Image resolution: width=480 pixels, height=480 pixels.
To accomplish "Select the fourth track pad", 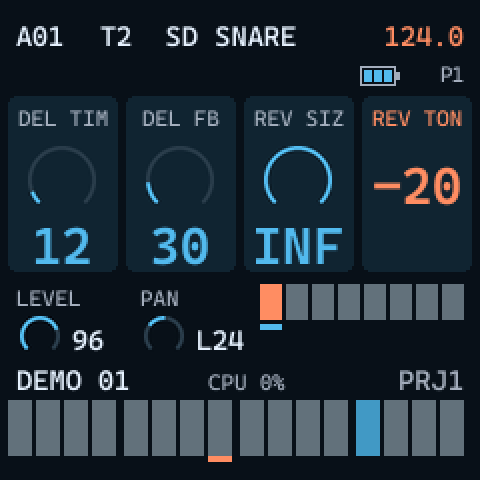I will [349, 302].
